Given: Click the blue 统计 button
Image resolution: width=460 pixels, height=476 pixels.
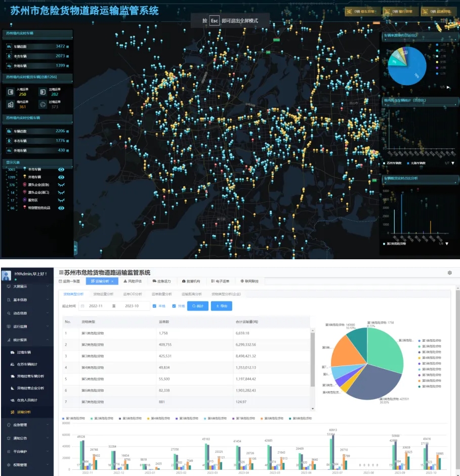Looking at the screenshot, I should pyautogui.click(x=198, y=306).
